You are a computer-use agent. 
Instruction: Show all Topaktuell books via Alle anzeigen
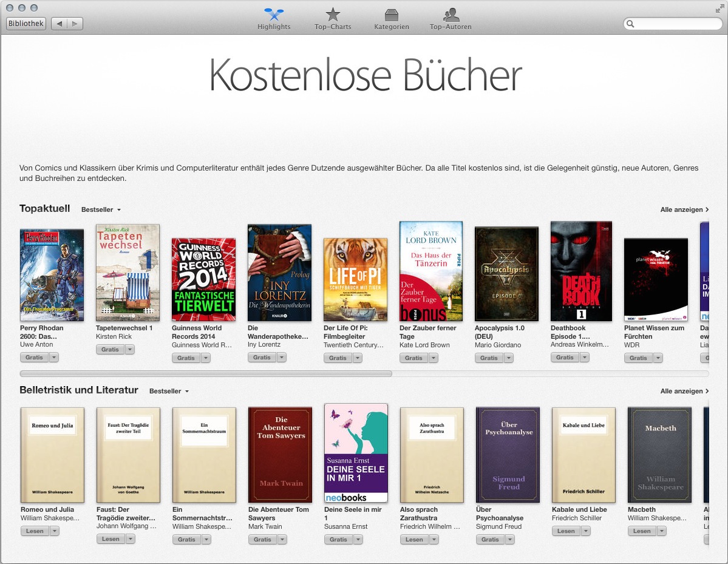click(684, 210)
